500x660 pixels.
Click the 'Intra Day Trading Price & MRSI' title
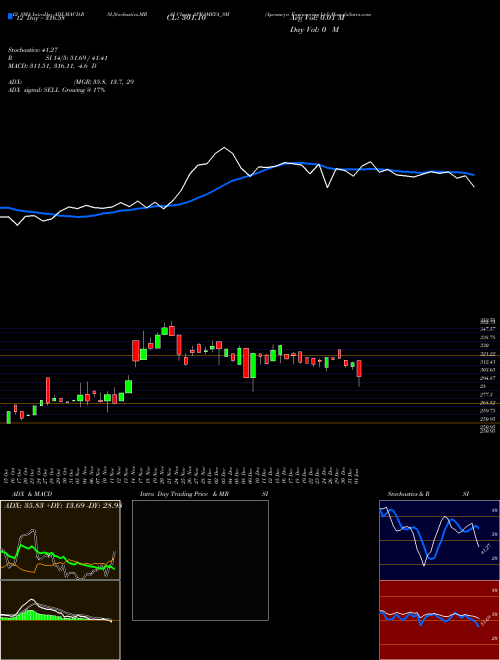coord(205,494)
